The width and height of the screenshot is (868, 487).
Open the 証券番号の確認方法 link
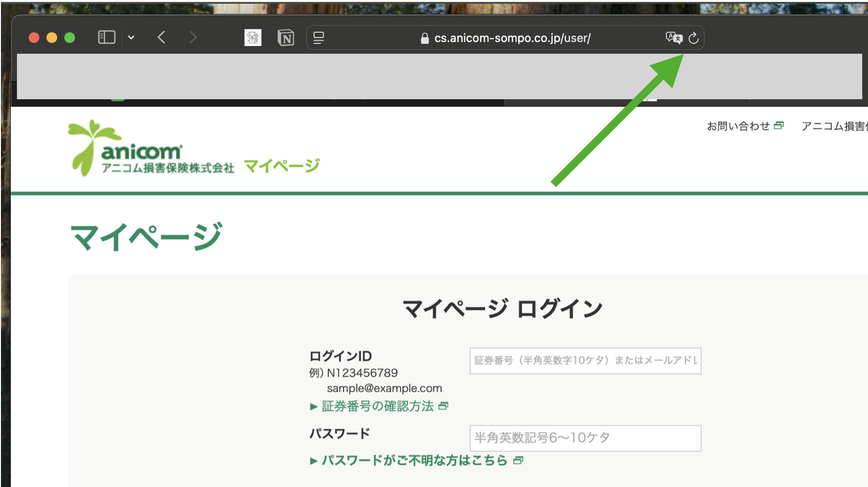tap(378, 406)
